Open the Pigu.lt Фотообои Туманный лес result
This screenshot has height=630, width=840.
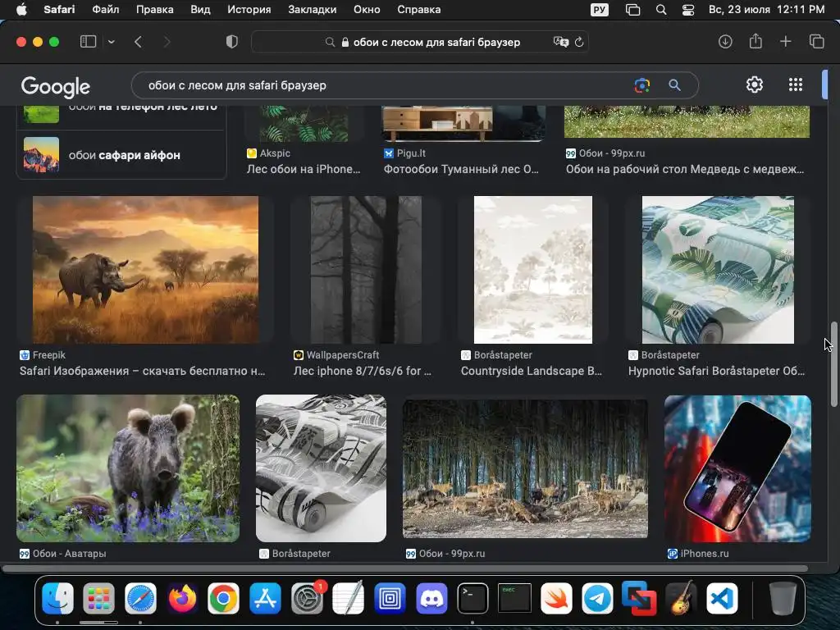tap(461, 169)
